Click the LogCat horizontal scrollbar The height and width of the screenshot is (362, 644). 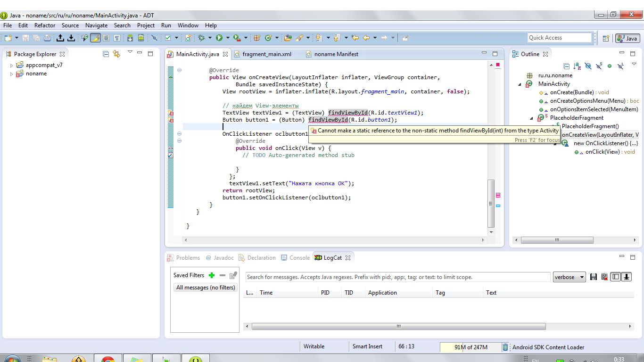coord(398,326)
